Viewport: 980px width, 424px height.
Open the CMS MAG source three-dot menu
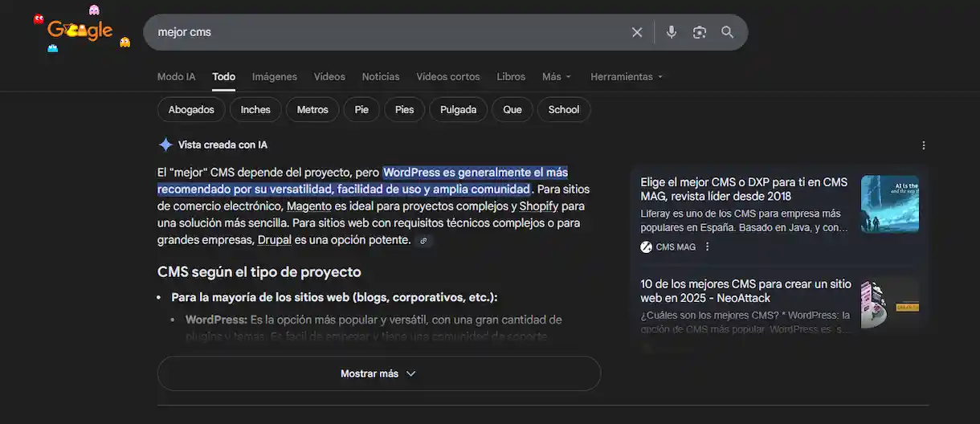click(x=708, y=247)
